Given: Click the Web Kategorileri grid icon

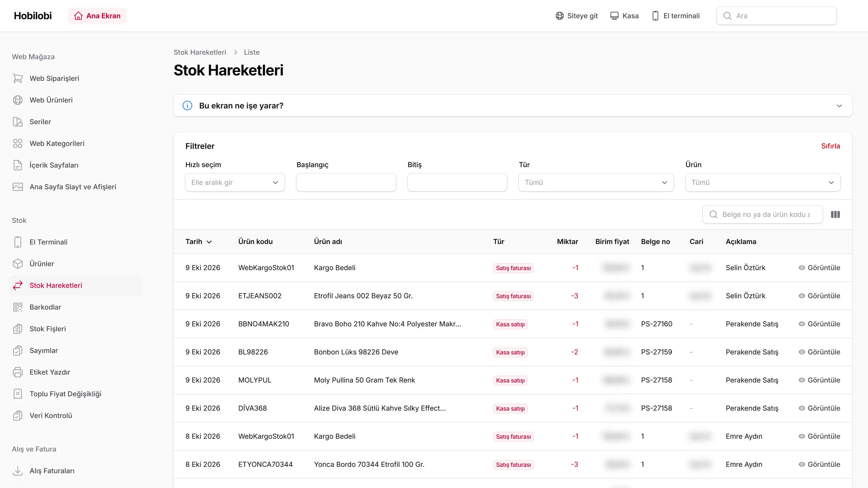Looking at the screenshot, I should [18, 143].
